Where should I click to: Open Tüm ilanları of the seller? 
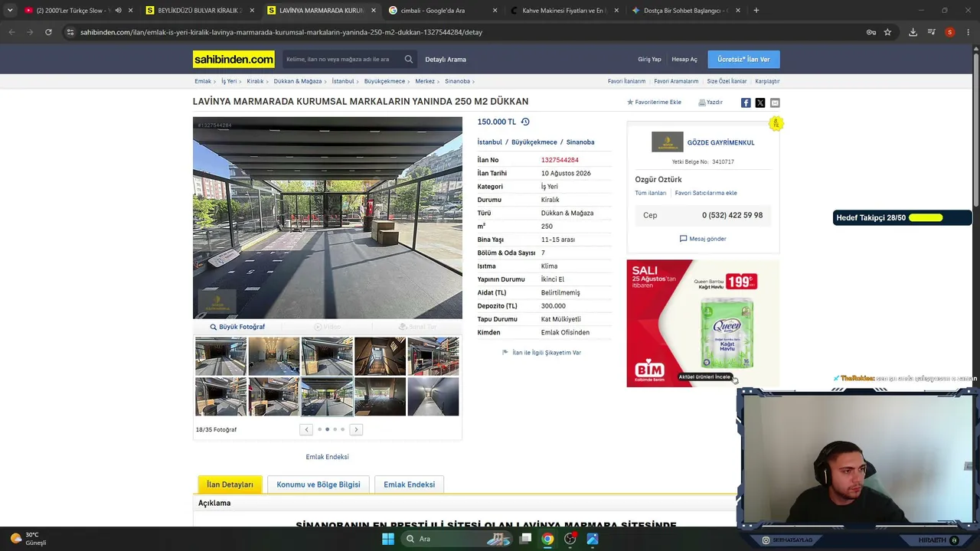coord(651,193)
